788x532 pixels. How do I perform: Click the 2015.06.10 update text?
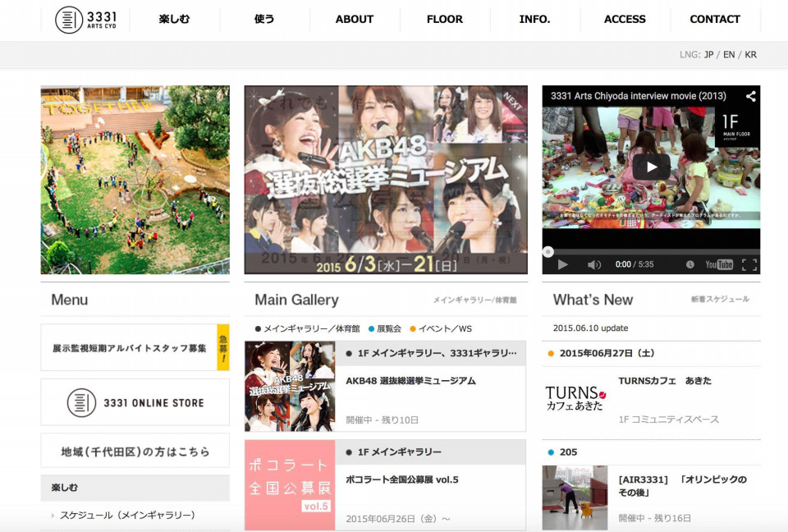(590, 328)
